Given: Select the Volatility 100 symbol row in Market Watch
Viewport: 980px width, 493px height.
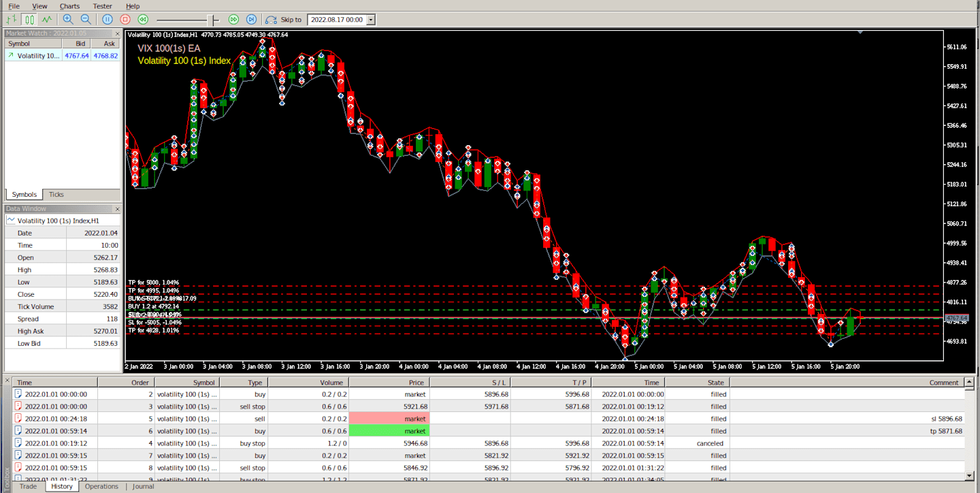Looking at the screenshot, I should pos(63,56).
